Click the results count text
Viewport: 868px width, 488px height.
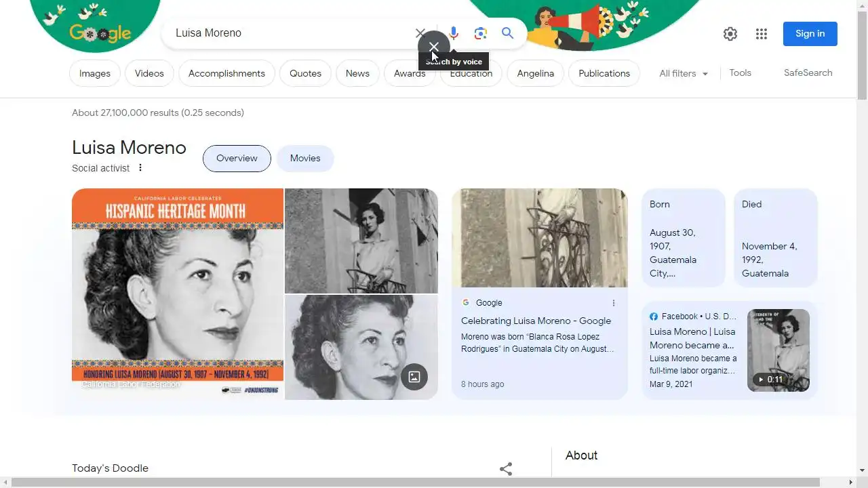tap(158, 113)
